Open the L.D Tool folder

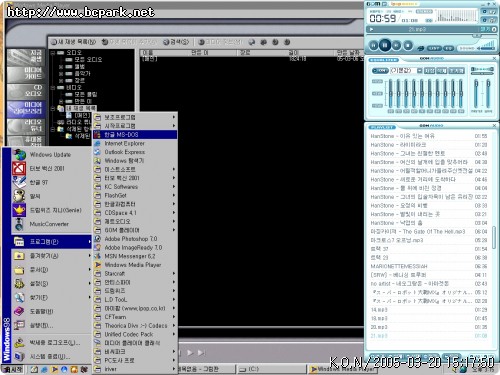tap(135, 299)
